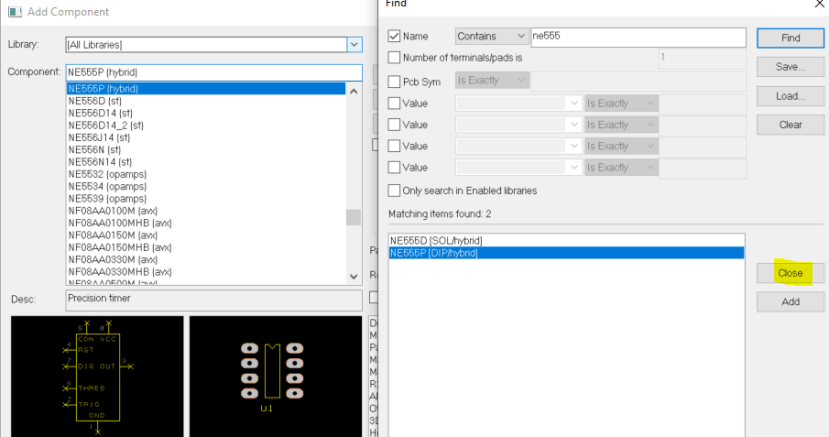
Task: Toggle the Name search checkbox
Action: pos(394,36)
